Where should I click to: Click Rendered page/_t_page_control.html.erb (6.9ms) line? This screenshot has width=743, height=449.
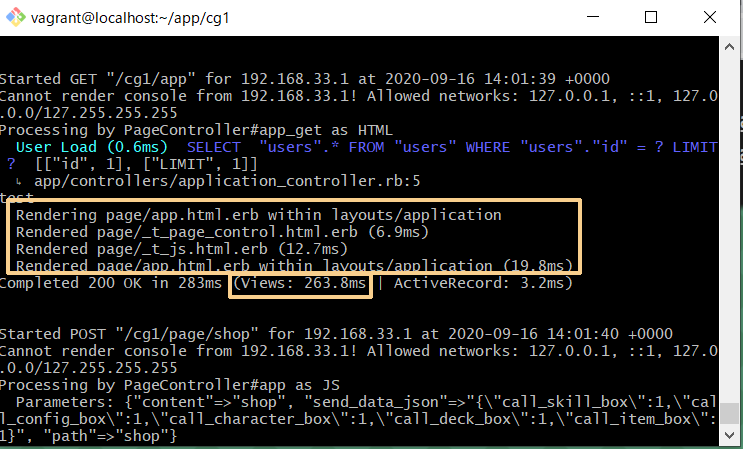[x=222, y=232]
